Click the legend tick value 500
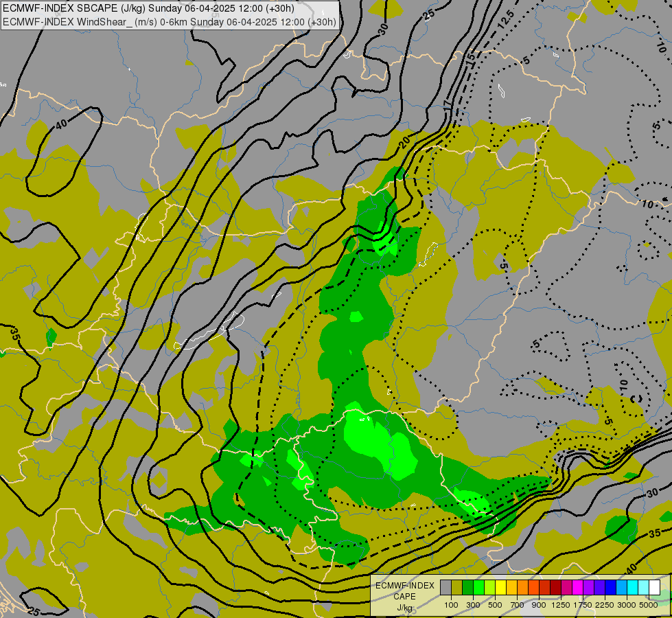672x618 pixels. tap(495, 605)
